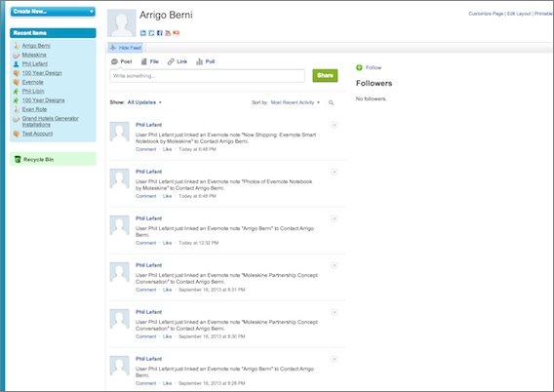Image resolution: width=554 pixels, height=392 pixels.
Task: Click the Recent Items panel header
Action: click(53, 33)
